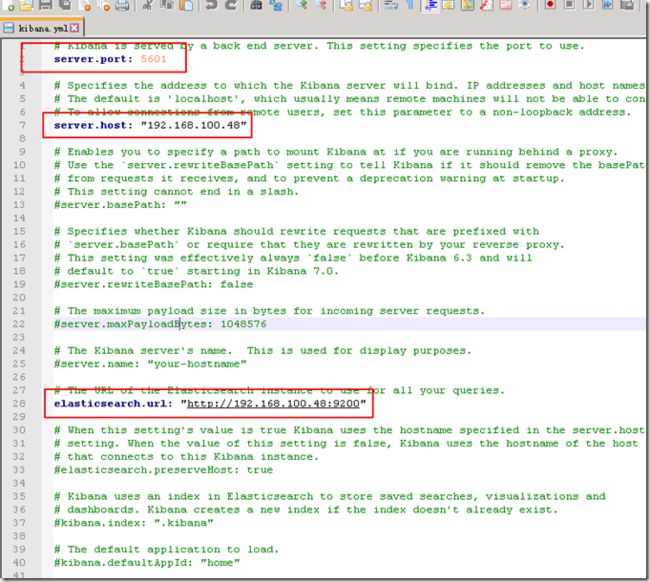650x582 pixels.
Task: Open the http://192.168.100.48:9200 link
Action: click(273, 404)
